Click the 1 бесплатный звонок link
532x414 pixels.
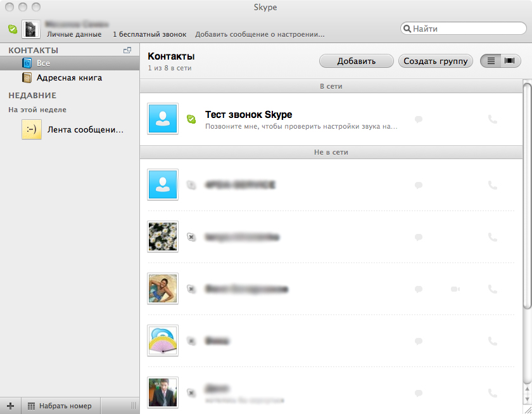[x=149, y=34]
